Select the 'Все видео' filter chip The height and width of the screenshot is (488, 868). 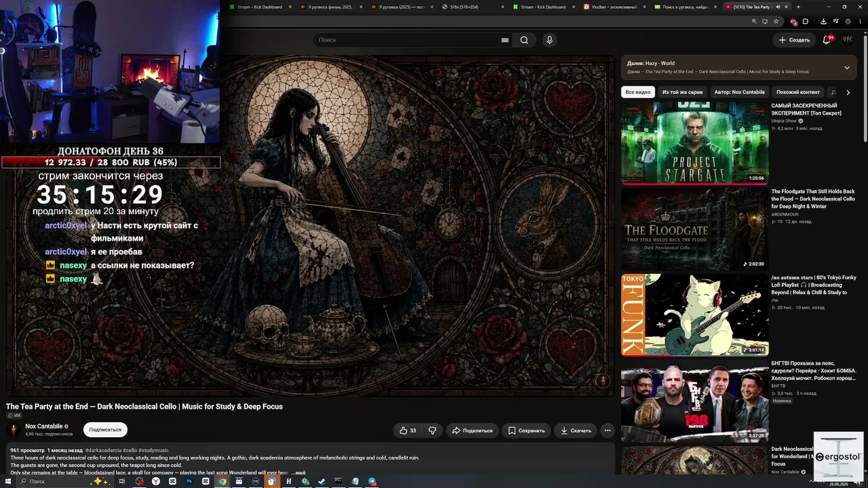[638, 92]
